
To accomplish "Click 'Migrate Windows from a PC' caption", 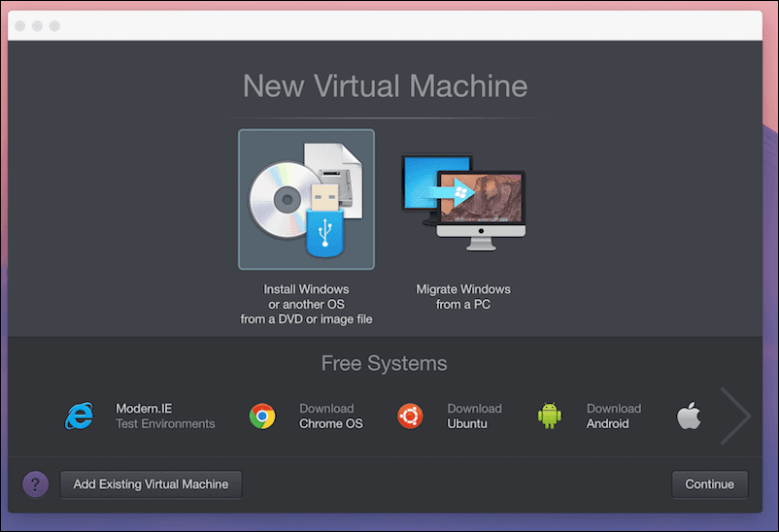I will [463, 296].
